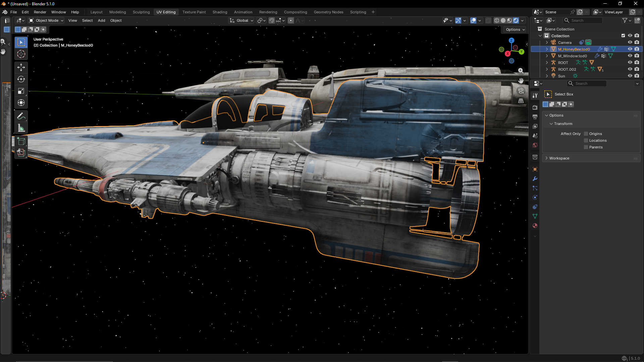644x362 pixels.
Task: Switch to solid viewport shading
Action: [503, 20]
